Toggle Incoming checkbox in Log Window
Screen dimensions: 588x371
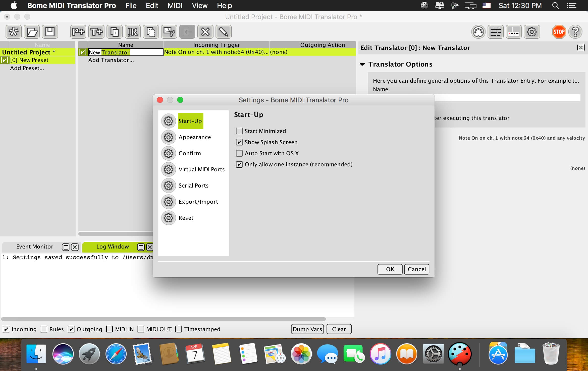click(6, 329)
